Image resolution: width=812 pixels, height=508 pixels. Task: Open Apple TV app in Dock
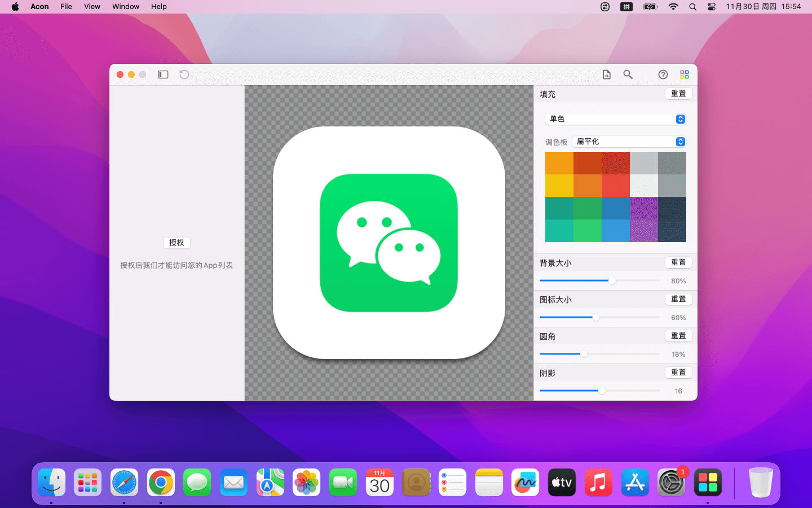[x=562, y=483]
